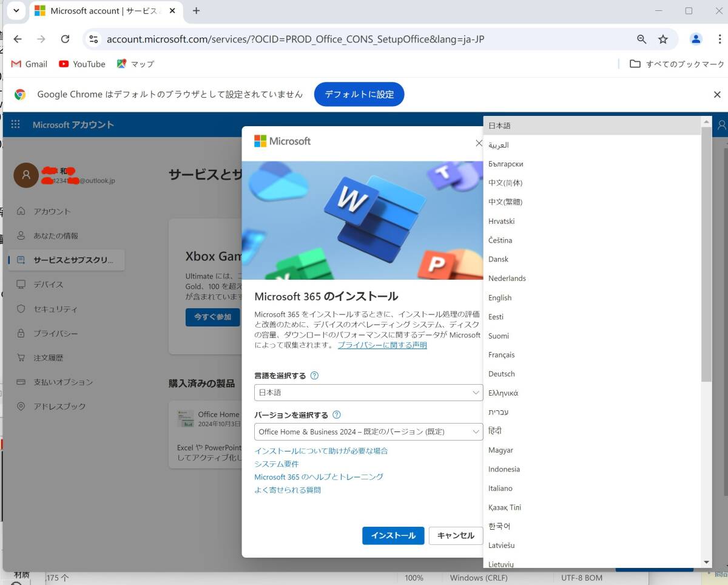
Task: Click よく寄せられる質問 link
Action: pos(288,490)
